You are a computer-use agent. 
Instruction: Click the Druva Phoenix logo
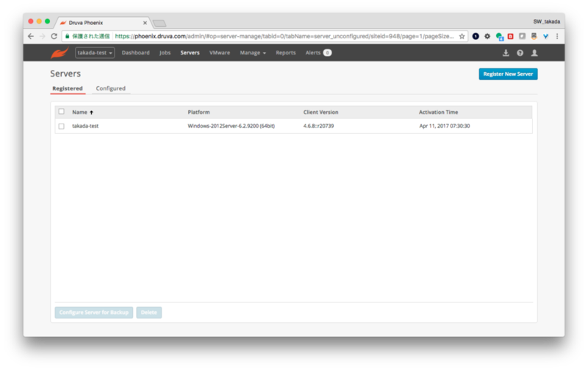[60, 53]
